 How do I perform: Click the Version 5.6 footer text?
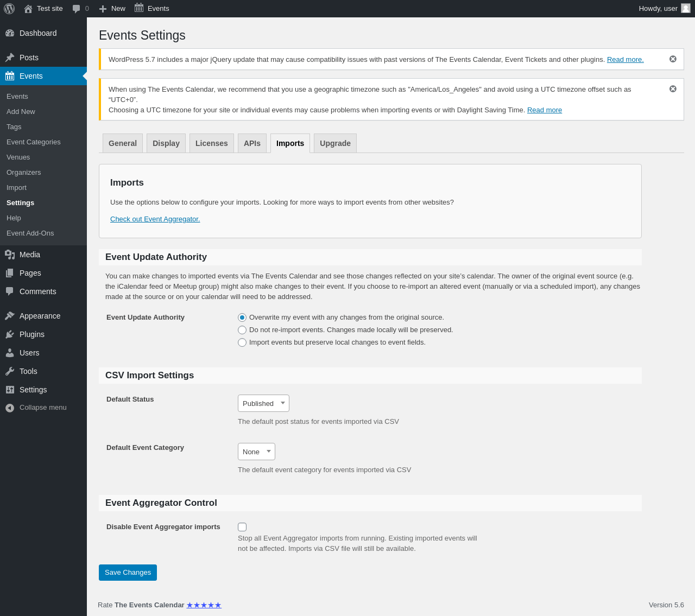(x=666, y=605)
